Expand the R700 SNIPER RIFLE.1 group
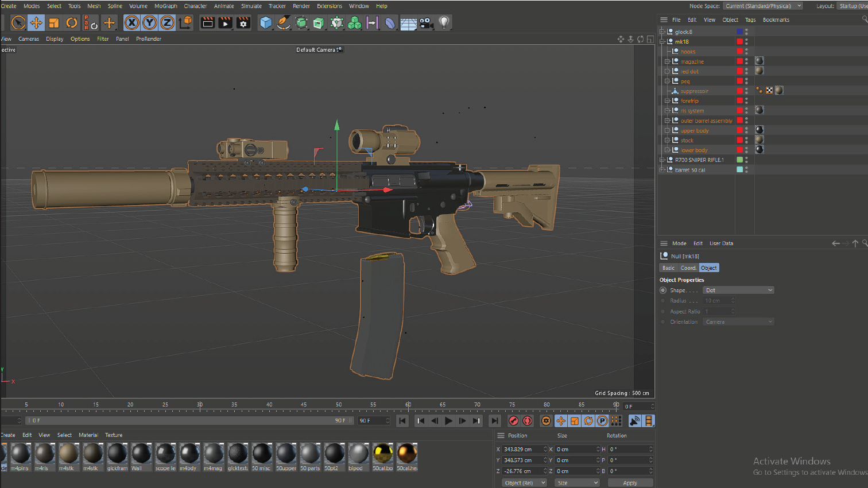The height and width of the screenshot is (488, 868). tap(662, 160)
